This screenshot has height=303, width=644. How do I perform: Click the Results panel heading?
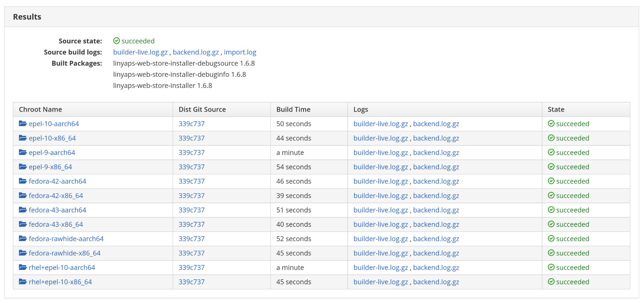[27, 17]
